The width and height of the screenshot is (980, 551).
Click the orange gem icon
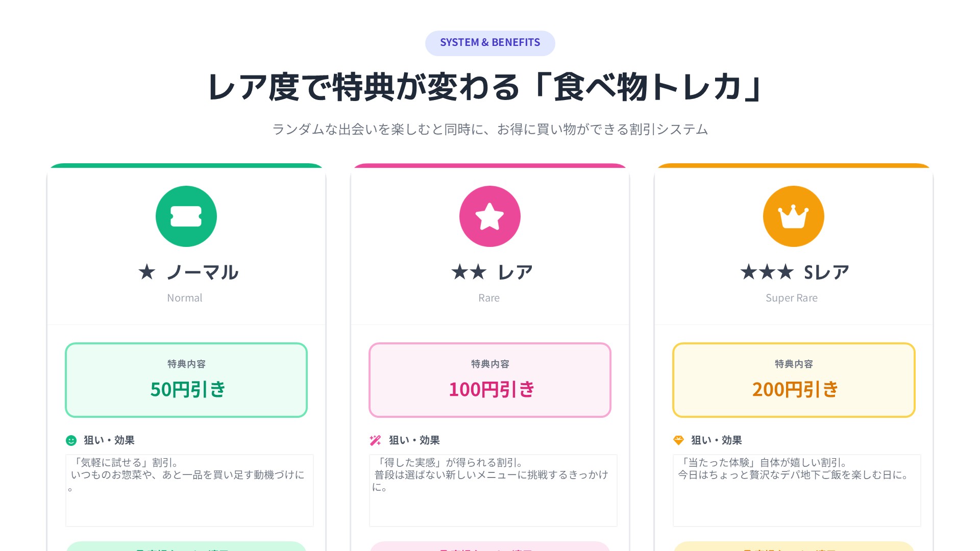[x=678, y=440]
